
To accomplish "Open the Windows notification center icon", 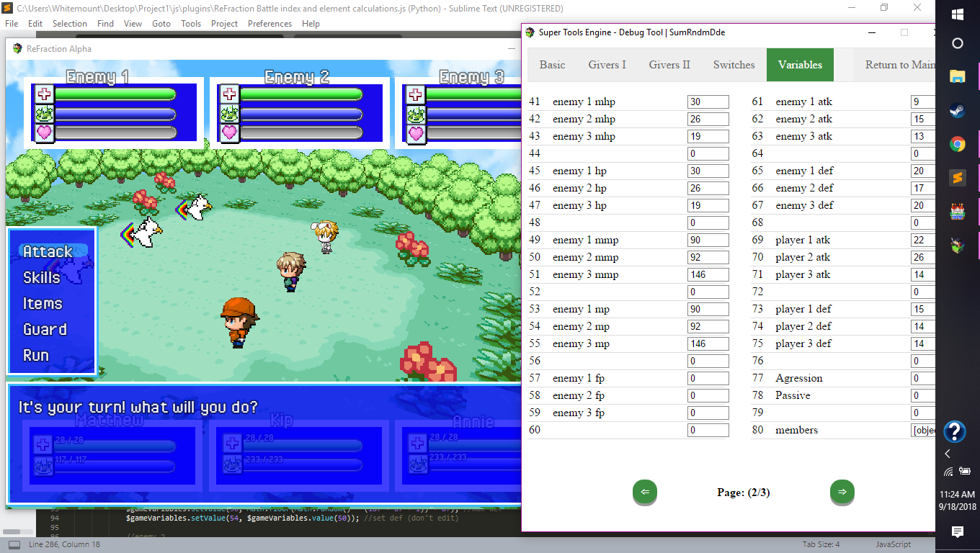I will pos(957,532).
